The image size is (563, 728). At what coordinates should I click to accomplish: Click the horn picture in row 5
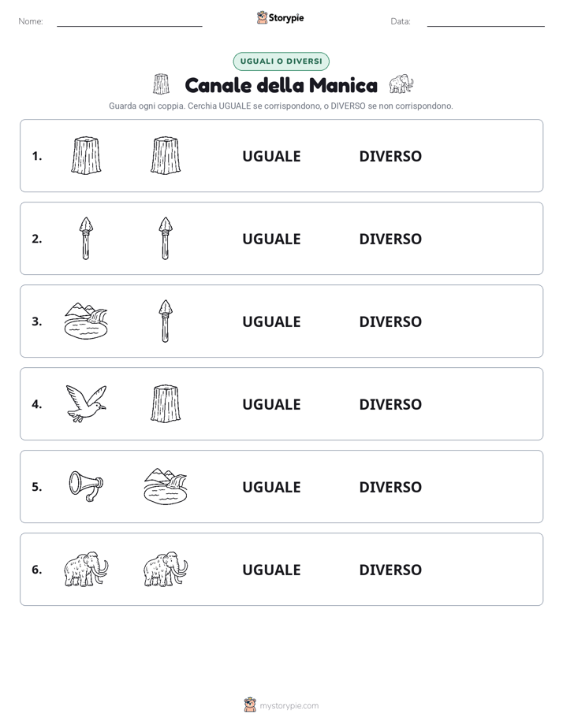click(x=87, y=486)
